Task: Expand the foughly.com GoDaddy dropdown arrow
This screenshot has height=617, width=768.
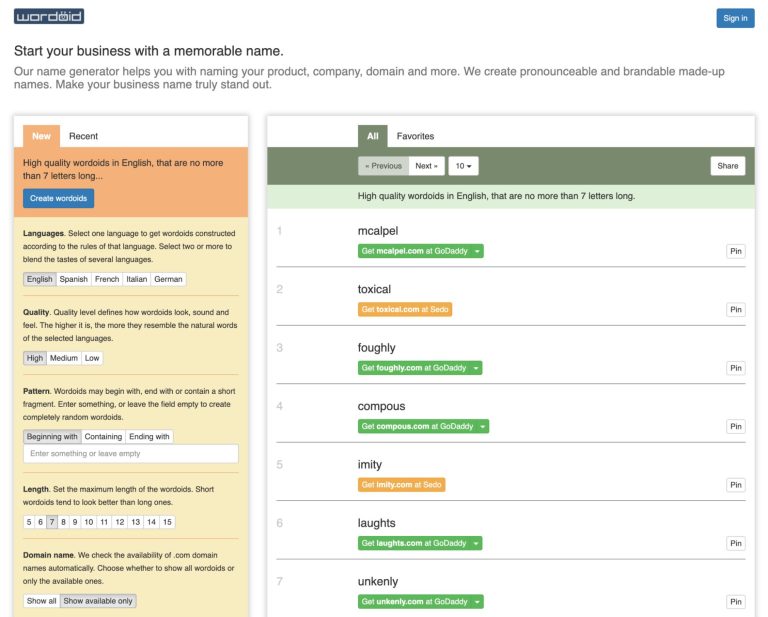Action: [x=476, y=368]
